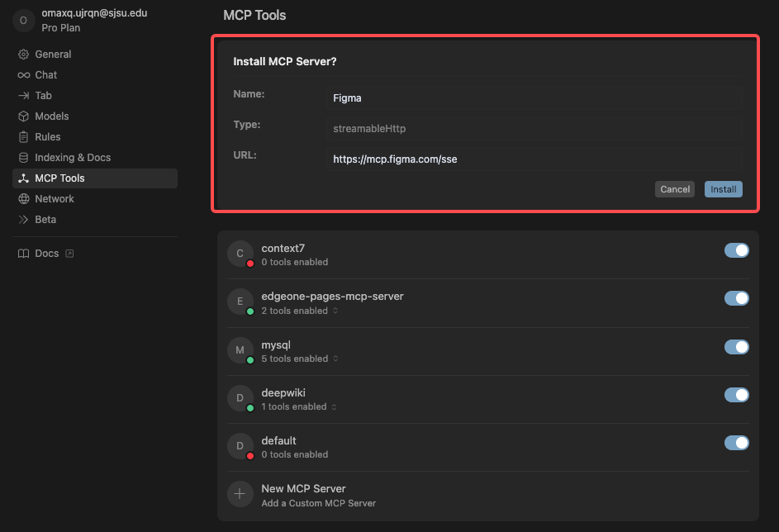Turn off the mysql server toggle
This screenshot has height=532, width=779.
(x=736, y=347)
